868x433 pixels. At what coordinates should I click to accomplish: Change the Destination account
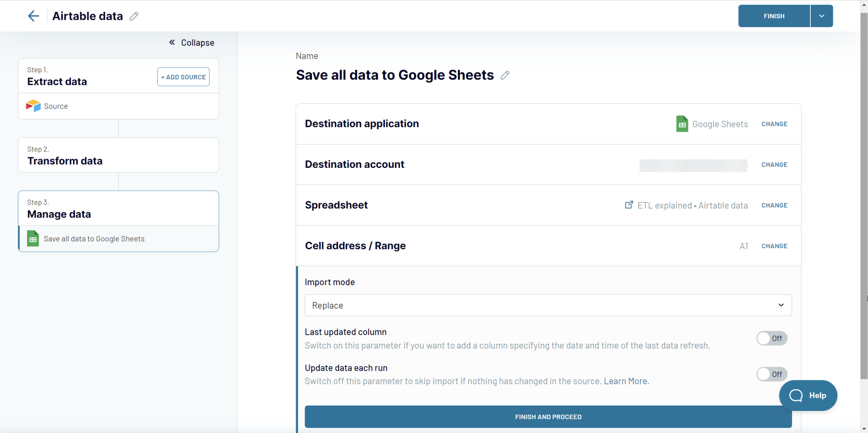pos(774,165)
